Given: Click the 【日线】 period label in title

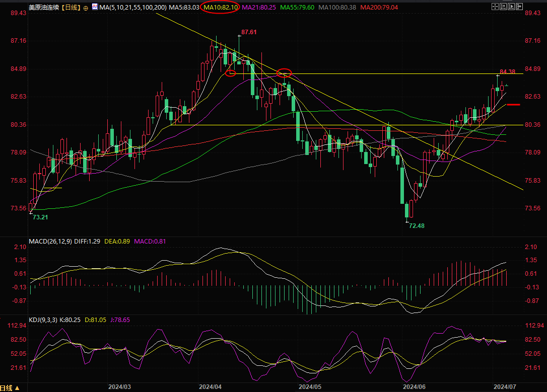Looking at the screenshot, I should tap(70, 8).
